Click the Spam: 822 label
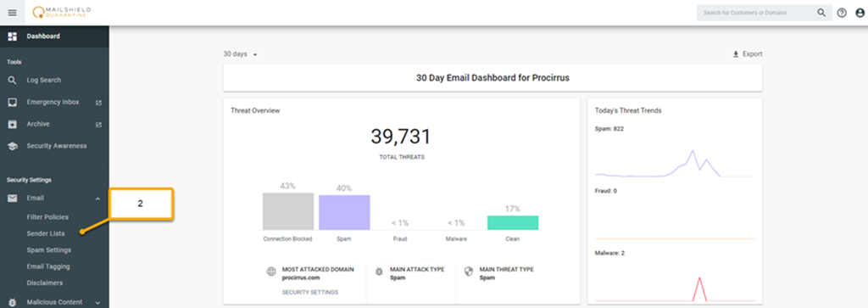The width and height of the screenshot is (868, 308). [609, 128]
